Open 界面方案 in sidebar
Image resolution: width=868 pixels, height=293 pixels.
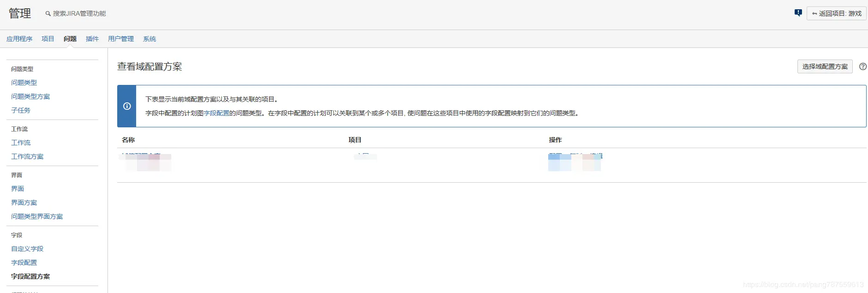coord(24,203)
